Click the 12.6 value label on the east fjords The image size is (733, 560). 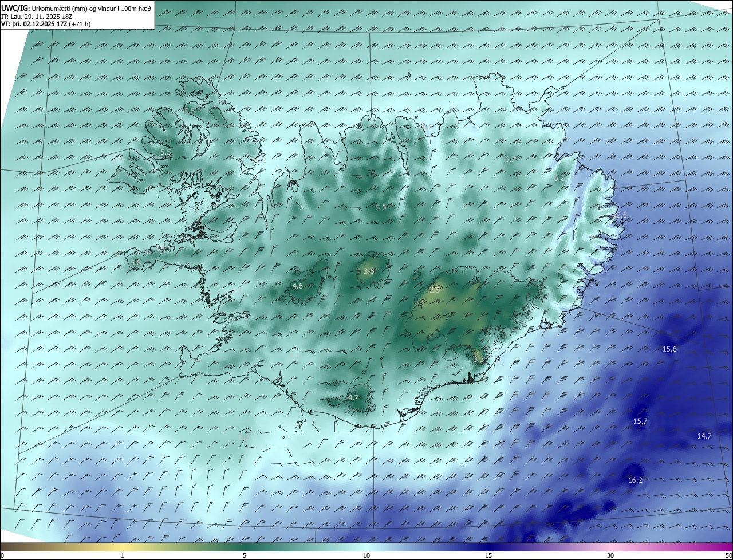620,215
